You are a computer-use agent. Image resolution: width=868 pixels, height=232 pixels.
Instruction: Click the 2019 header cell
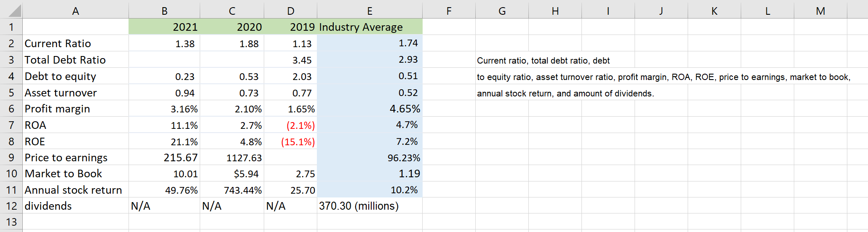pyautogui.click(x=290, y=27)
